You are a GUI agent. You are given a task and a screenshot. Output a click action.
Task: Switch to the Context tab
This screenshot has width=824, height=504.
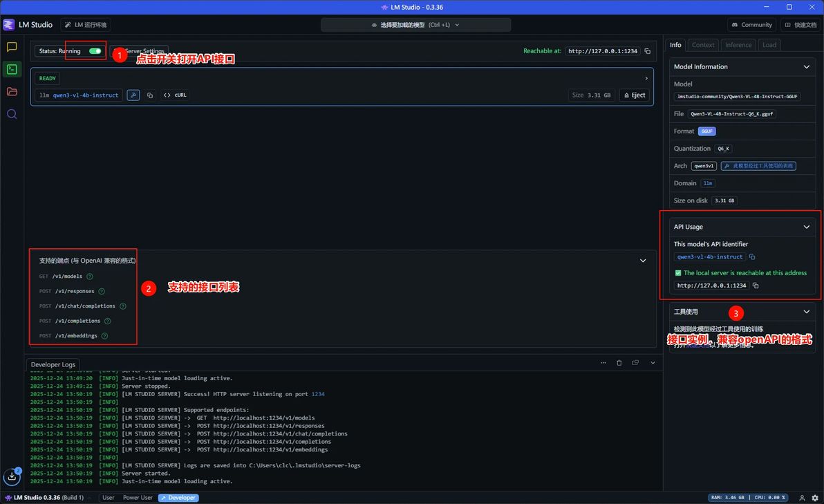pos(702,45)
